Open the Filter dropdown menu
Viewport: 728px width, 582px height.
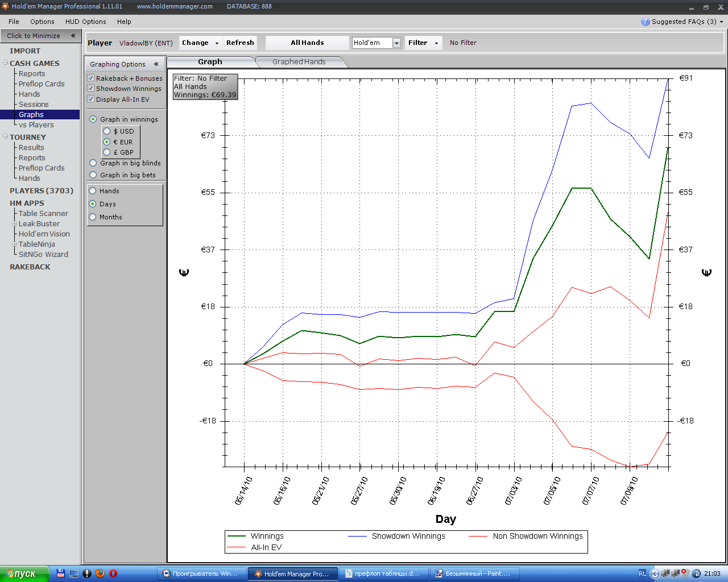[x=423, y=43]
